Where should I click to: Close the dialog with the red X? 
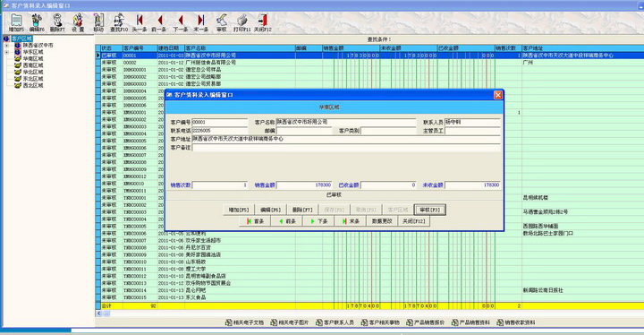498,95
